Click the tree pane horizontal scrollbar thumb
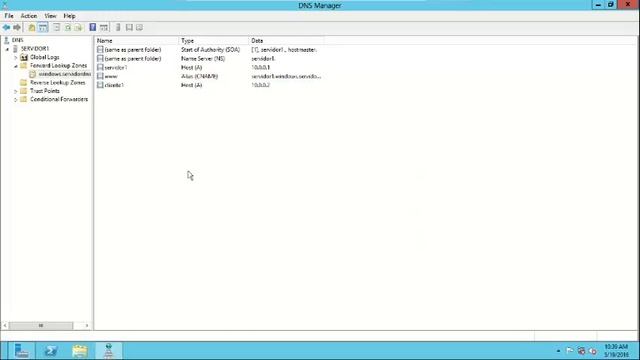Viewport: 640px width, 360px height. (x=41, y=325)
